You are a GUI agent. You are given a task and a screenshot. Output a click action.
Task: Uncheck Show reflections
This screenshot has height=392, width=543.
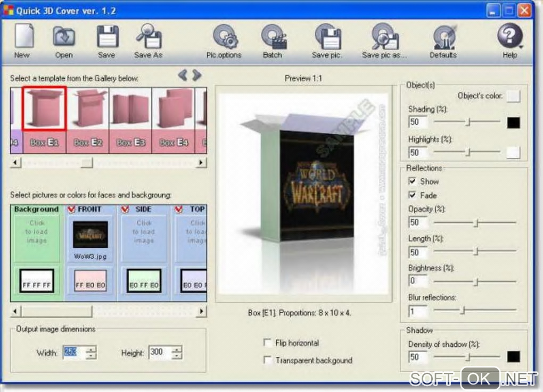pos(412,181)
